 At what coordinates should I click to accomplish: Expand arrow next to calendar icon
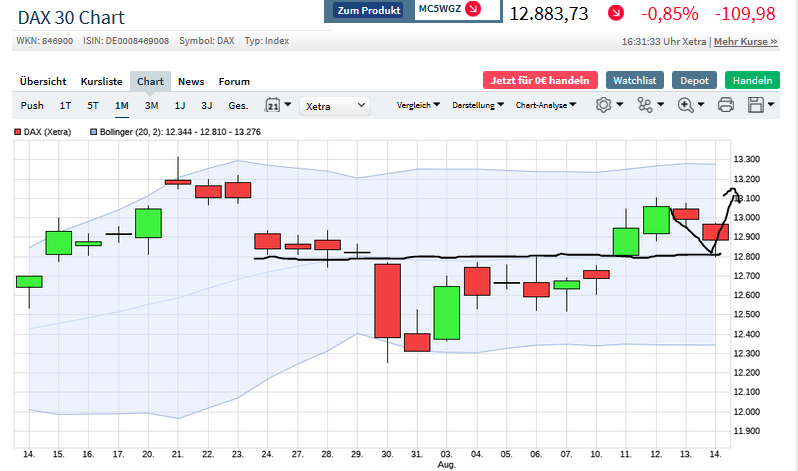[x=288, y=104]
